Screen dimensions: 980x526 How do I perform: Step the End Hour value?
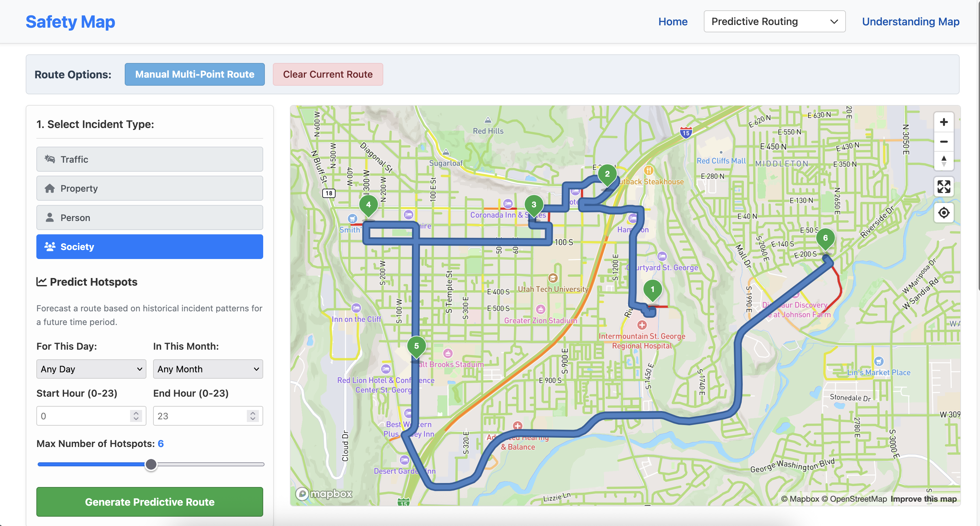[x=253, y=416]
